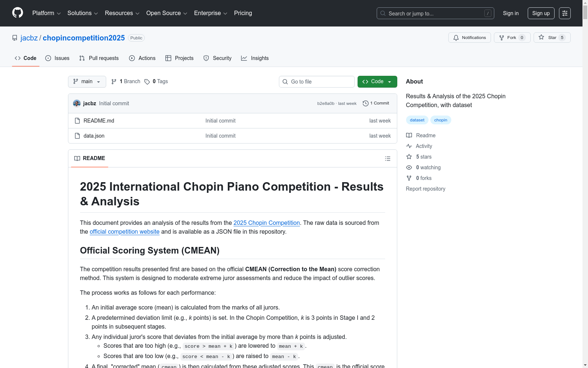Screen dimensions: 588x368
Task: Click Report repository
Action: pos(426,189)
